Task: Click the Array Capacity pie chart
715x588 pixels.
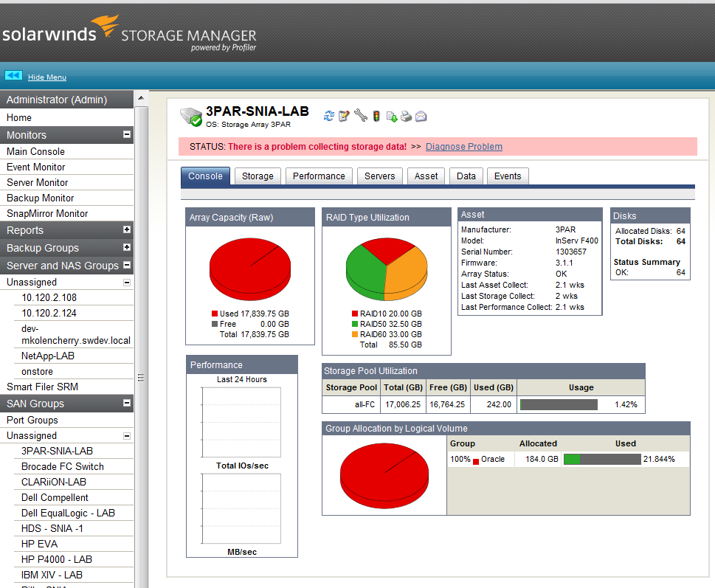Action: pos(250,268)
